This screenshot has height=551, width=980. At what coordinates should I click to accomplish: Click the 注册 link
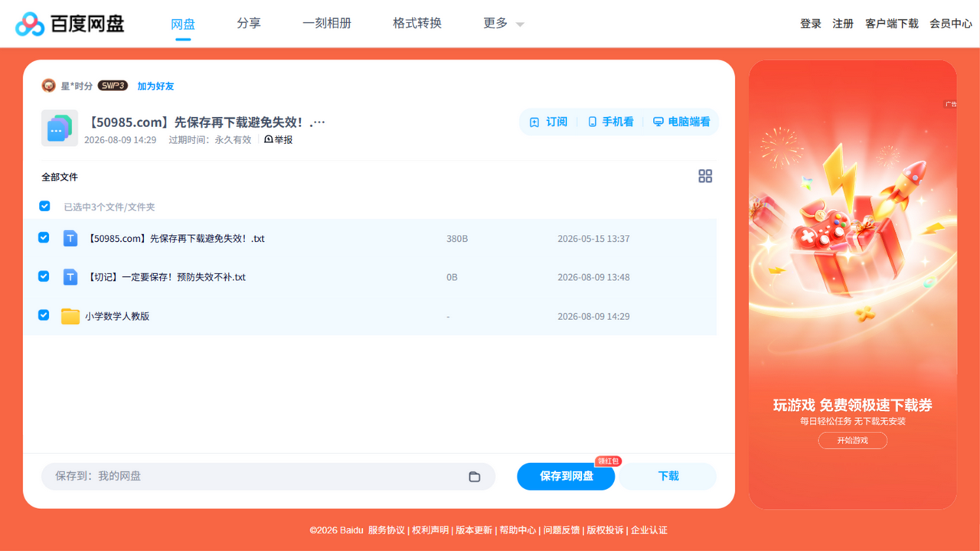point(843,24)
